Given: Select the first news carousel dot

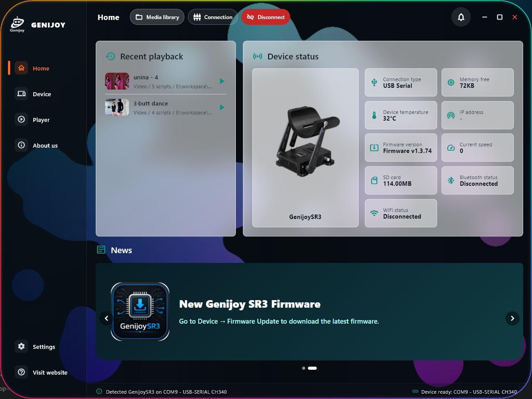Looking at the screenshot, I should 304,368.
